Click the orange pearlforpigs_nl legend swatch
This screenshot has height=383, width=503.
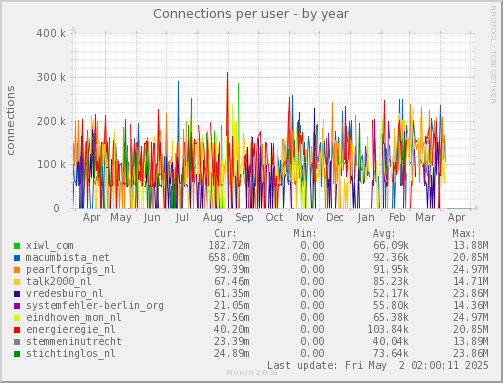17,270
